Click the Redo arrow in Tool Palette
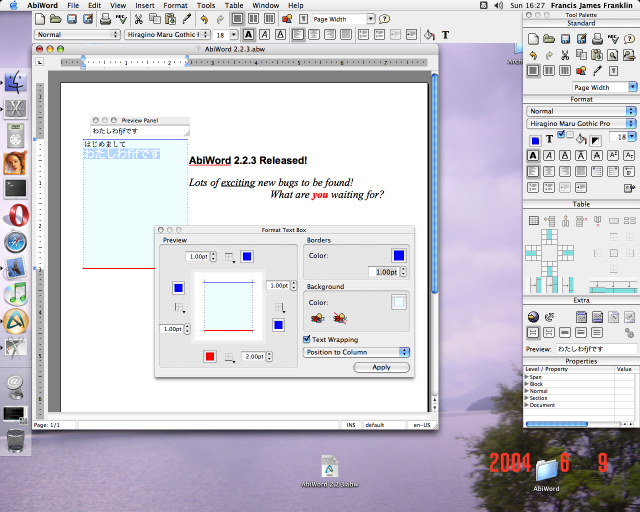640x512 pixels. (x=549, y=55)
